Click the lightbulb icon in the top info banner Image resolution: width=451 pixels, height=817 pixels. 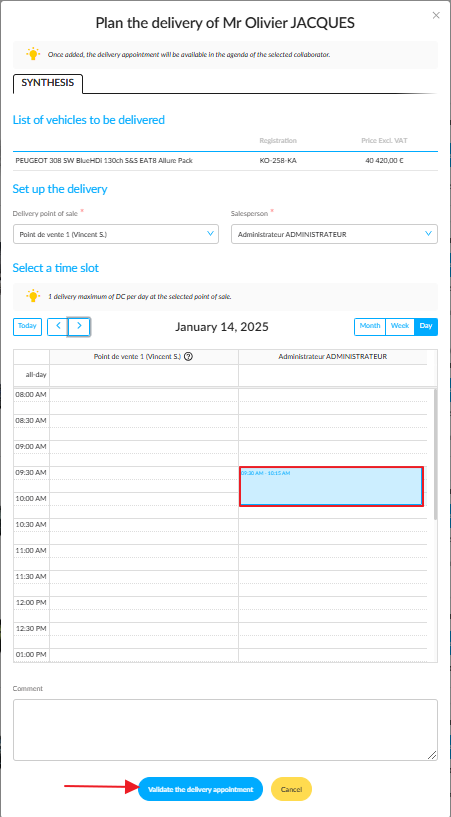[x=33, y=54]
